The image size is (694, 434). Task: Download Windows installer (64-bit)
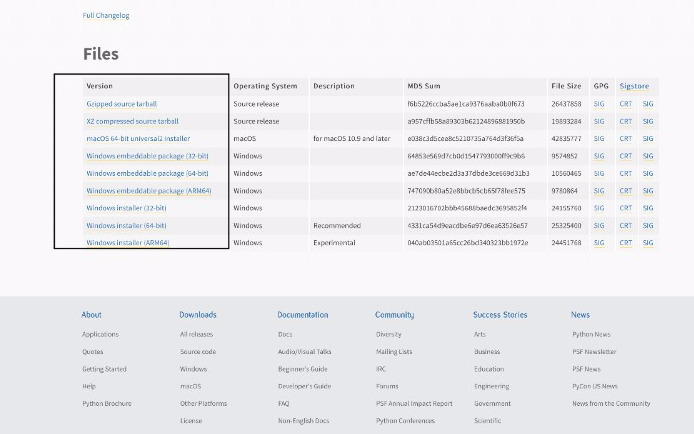click(126, 225)
